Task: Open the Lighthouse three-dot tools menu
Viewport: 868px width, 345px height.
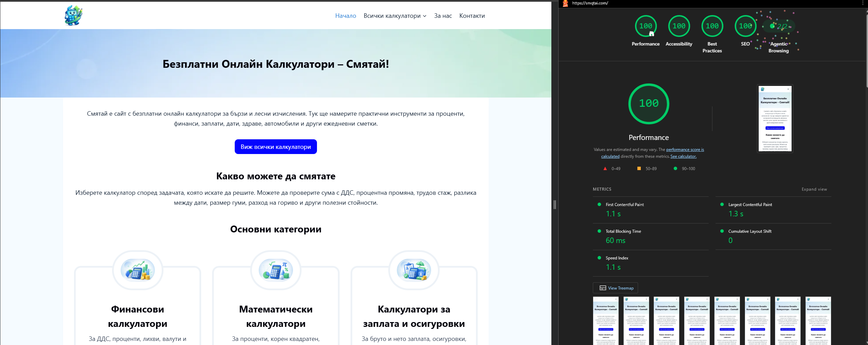Action: [x=863, y=3]
